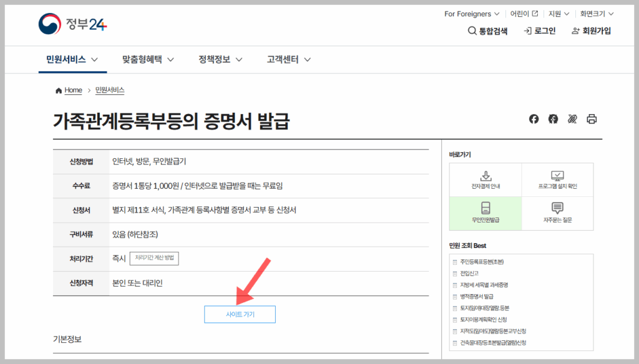This screenshot has width=639, height=364.
Task: Expand the 민원서비스 menu dropdown
Action: tap(72, 59)
